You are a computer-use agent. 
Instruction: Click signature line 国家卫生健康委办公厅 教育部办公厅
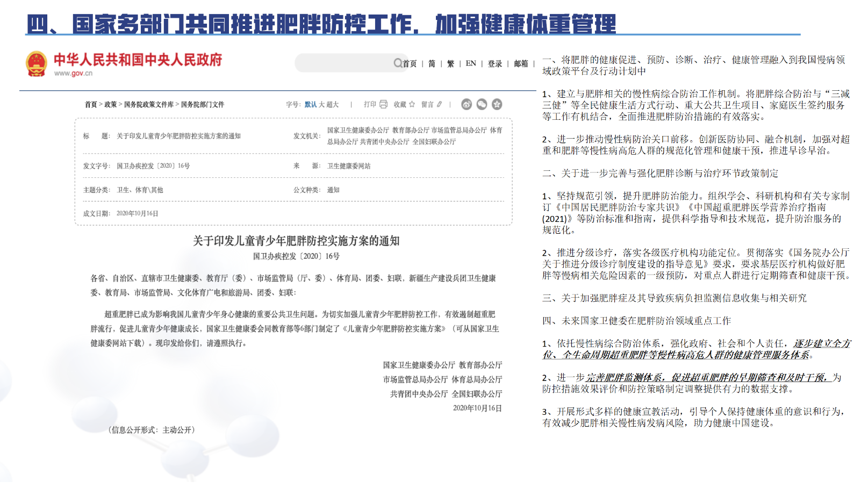pos(442,365)
